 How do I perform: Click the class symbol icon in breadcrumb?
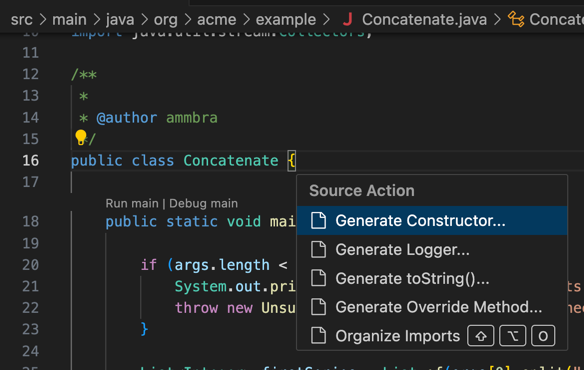tap(516, 19)
